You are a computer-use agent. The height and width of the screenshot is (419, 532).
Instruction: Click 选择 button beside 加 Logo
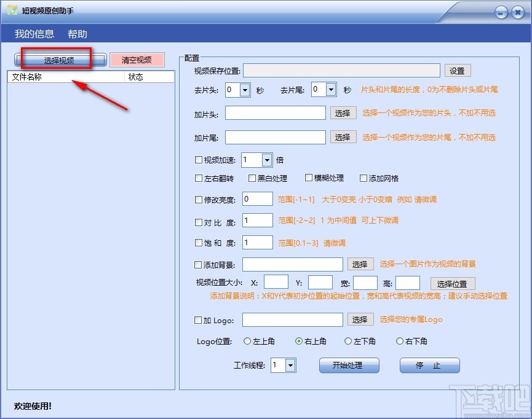tap(360, 319)
